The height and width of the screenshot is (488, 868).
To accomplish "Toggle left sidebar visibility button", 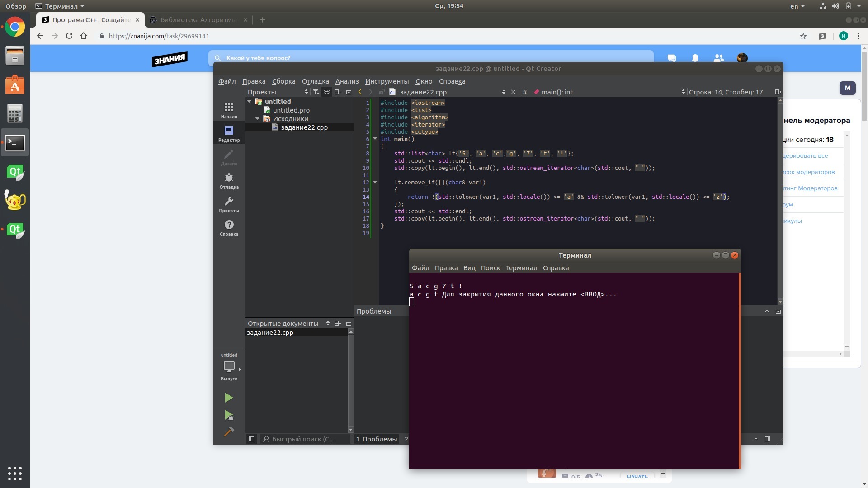I will pos(252,439).
